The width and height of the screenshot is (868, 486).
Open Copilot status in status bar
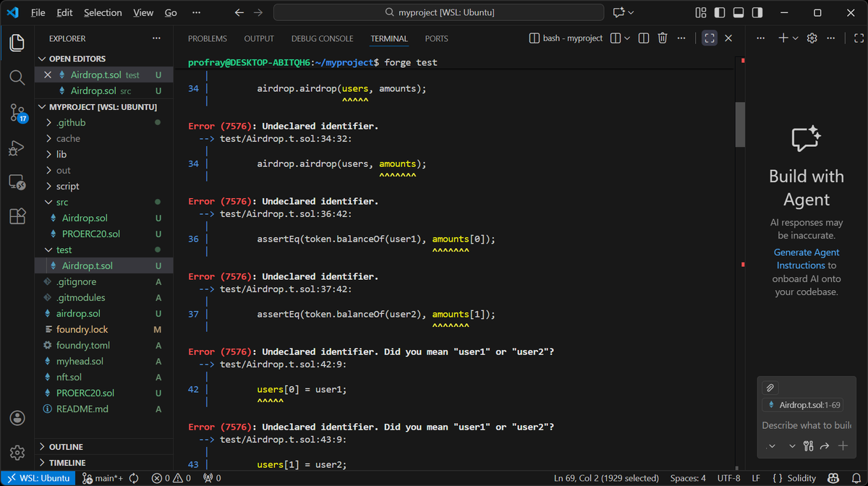pyautogui.click(x=833, y=478)
